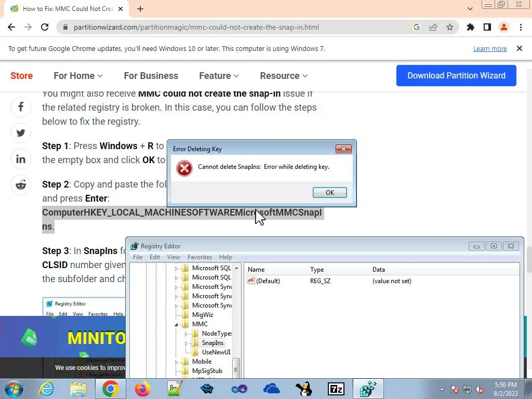Screen dimensions: 532x399
Task: Open 7-Zip from the taskbar
Action: point(336,389)
